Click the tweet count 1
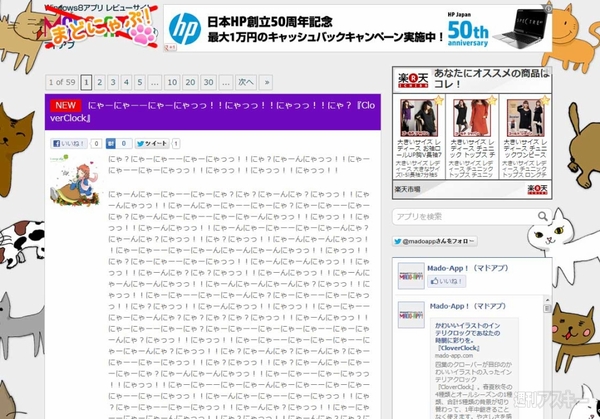Screen dimensions: 600x419 tap(176, 143)
